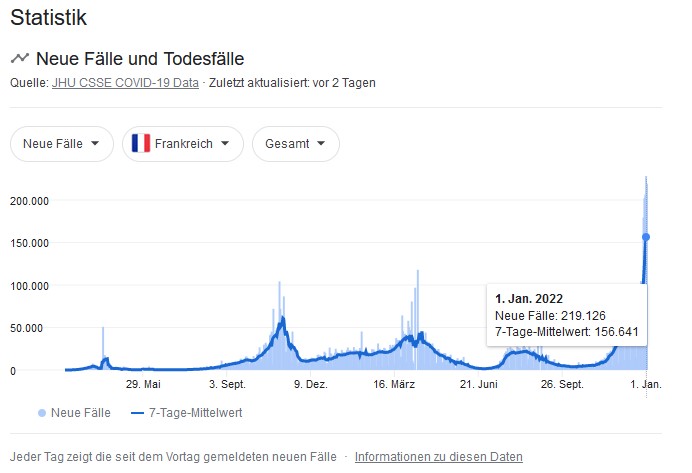The height and width of the screenshot is (473, 692).
Task: Click the 200.000 value label on the y-axis
Action: [30, 200]
